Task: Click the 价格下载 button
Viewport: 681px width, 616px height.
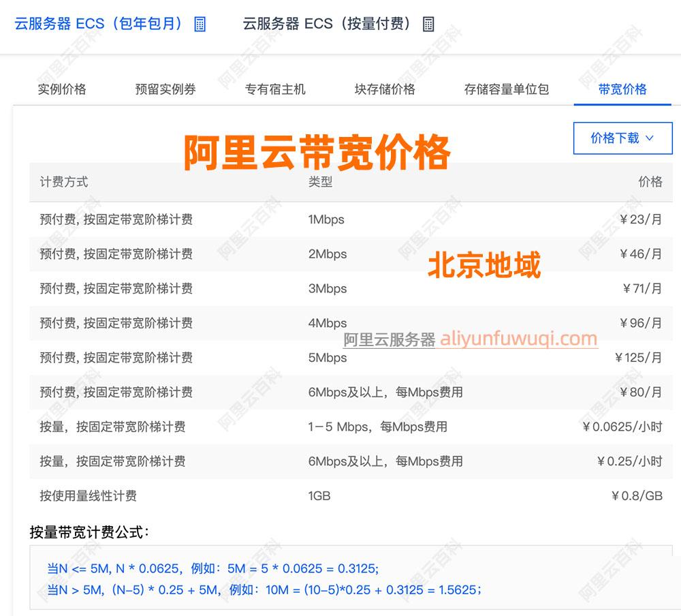Action: click(x=623, y=138)
